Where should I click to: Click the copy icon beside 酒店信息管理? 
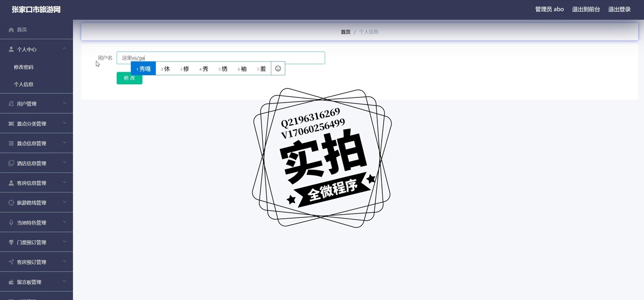[x=11, y=163]
